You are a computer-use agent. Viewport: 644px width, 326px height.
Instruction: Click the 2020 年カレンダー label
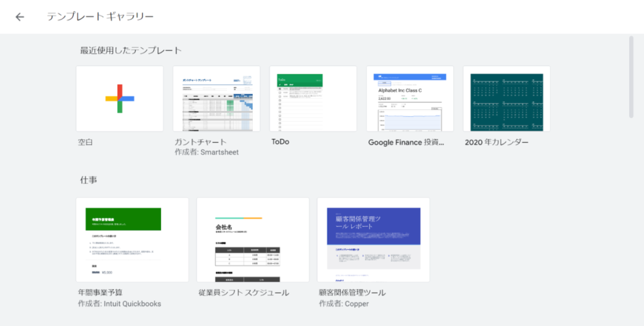click(x=497, y=142)
